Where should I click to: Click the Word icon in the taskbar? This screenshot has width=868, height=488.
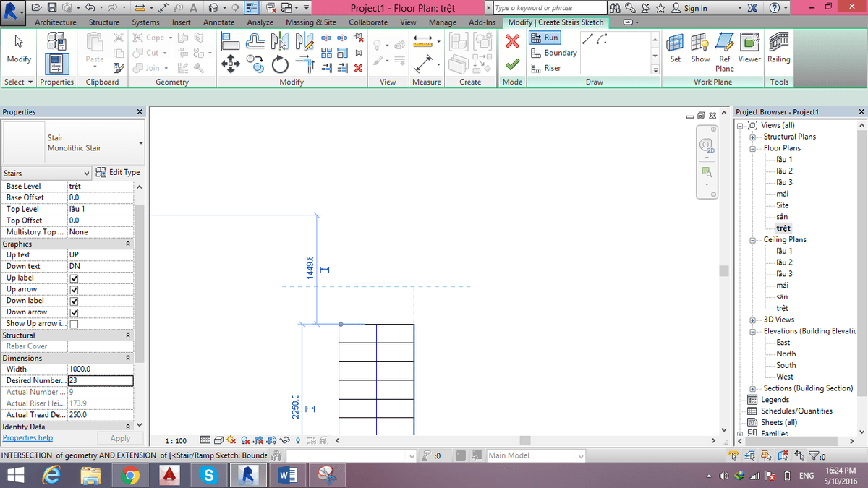287,475
